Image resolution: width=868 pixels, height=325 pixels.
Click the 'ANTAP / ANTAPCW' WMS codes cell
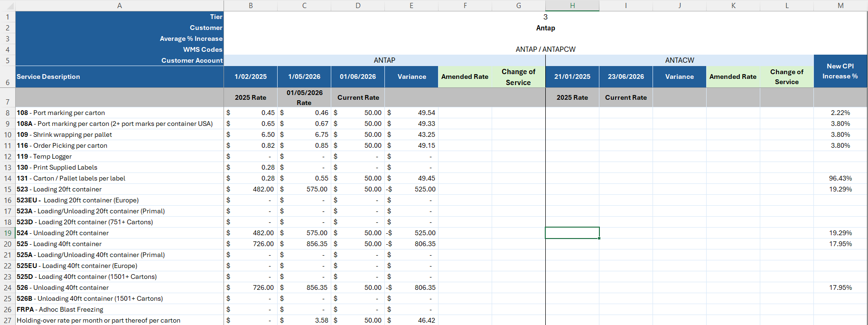click(545, 49)
